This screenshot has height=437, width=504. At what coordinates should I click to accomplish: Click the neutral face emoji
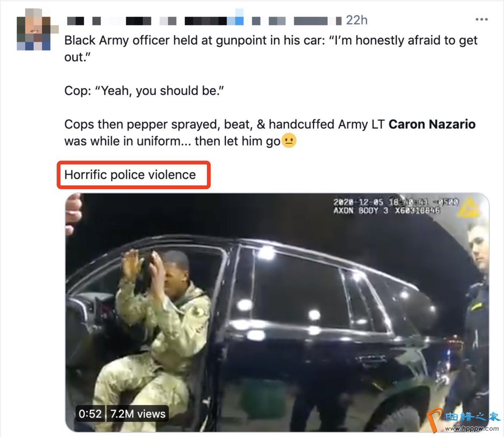click(x=289, y=140)
